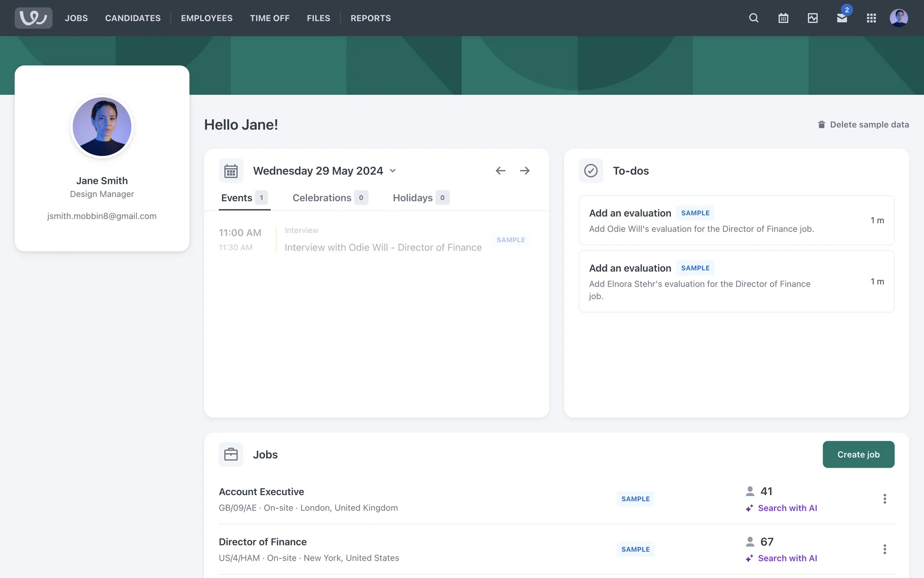Expand the Wednesday 29 May 2024 date picker

(324, 171)
